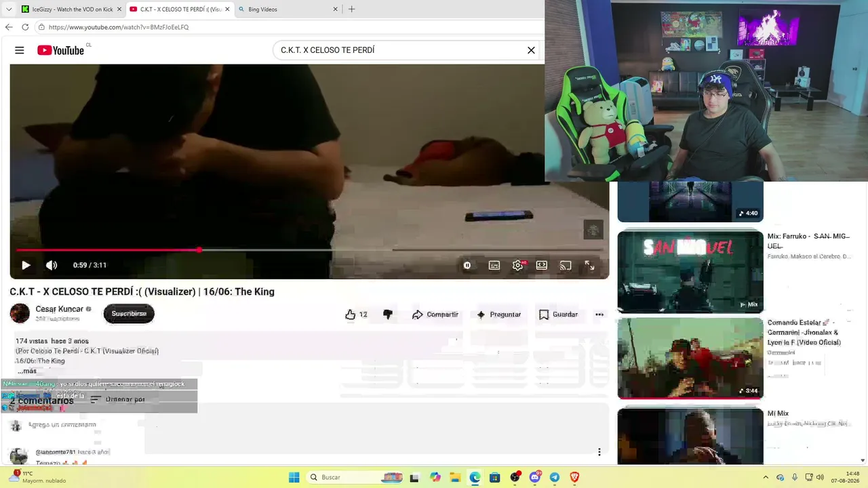Open the tab search chevron
Screen dimensions: 868x488
[9, 9]
